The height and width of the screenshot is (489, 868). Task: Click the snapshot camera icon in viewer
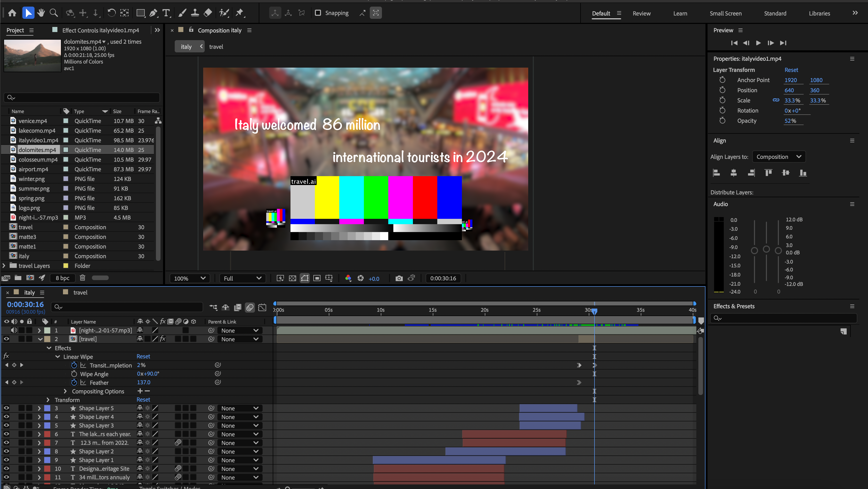point(399,278)
